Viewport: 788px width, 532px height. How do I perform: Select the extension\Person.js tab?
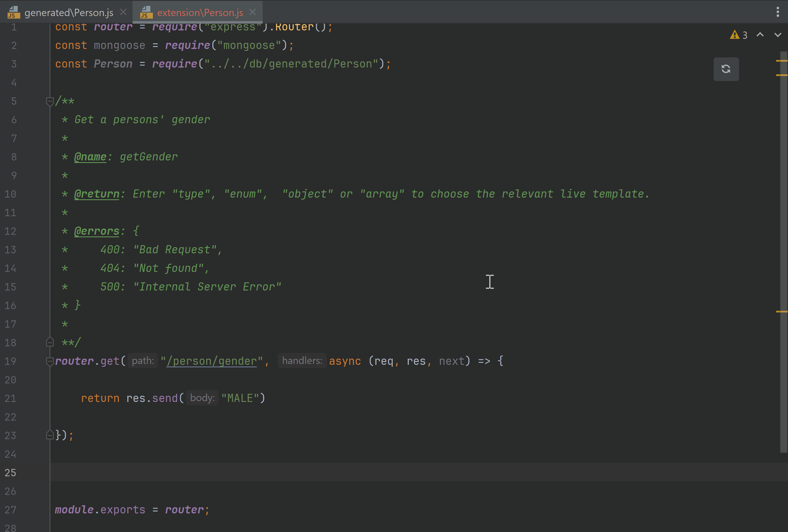click(x=200, y=13)
